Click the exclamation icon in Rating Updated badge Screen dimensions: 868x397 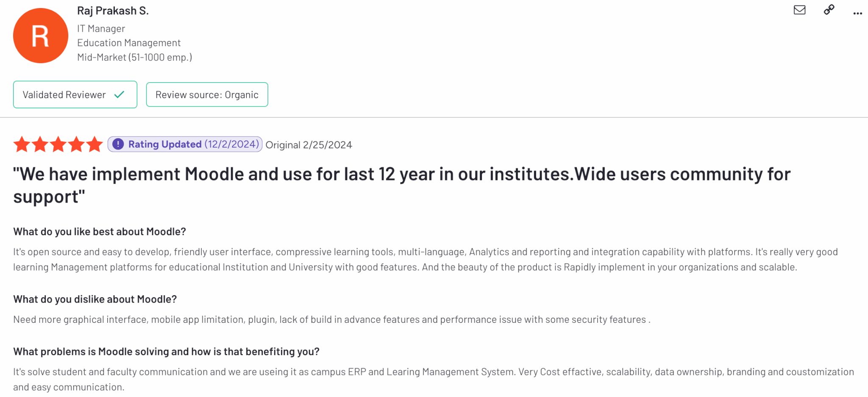pos(118,144)
